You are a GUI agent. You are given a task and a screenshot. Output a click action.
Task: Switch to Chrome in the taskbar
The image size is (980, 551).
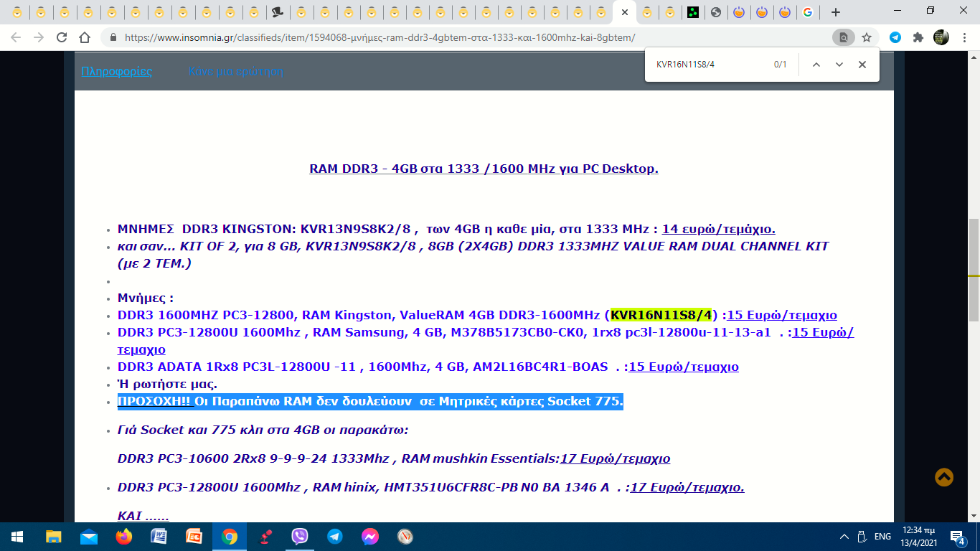point(230,537)
